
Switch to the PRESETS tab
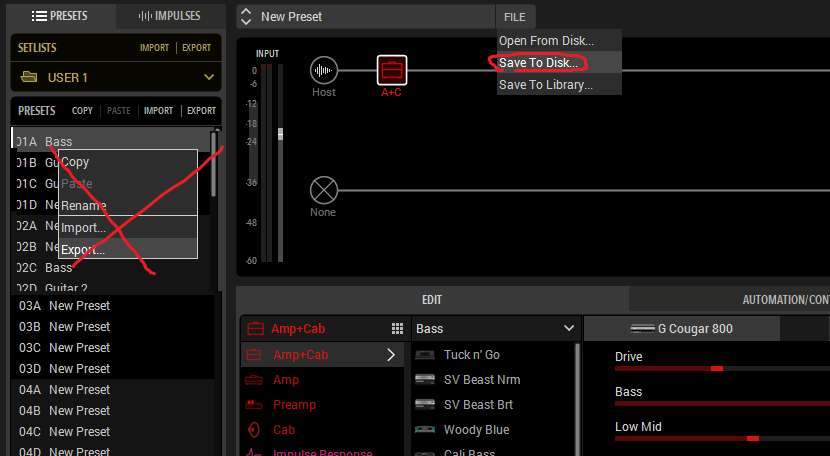point(60,16)
